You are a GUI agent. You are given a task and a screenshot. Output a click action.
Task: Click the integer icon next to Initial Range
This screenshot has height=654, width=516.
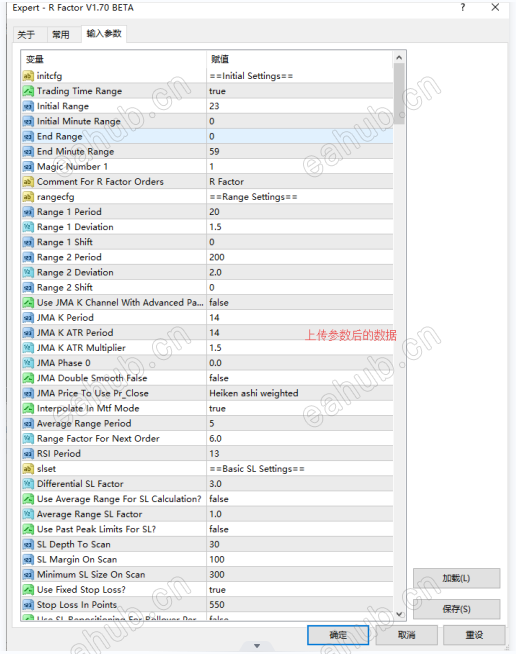[28, 106]
